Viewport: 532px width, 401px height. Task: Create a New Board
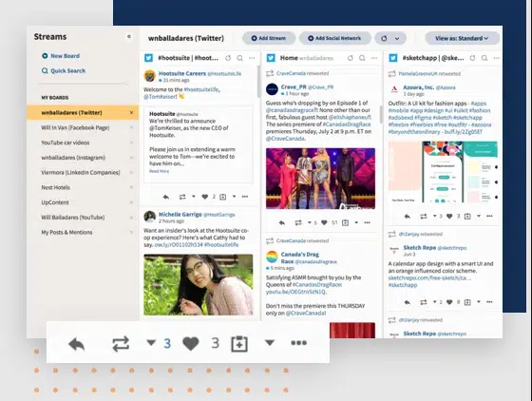(x=61, y=56)
